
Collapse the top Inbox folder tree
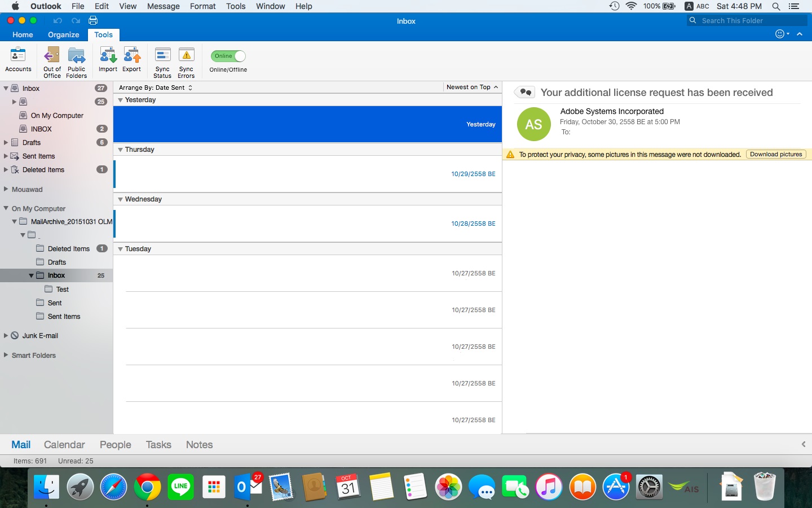(6, 88)
